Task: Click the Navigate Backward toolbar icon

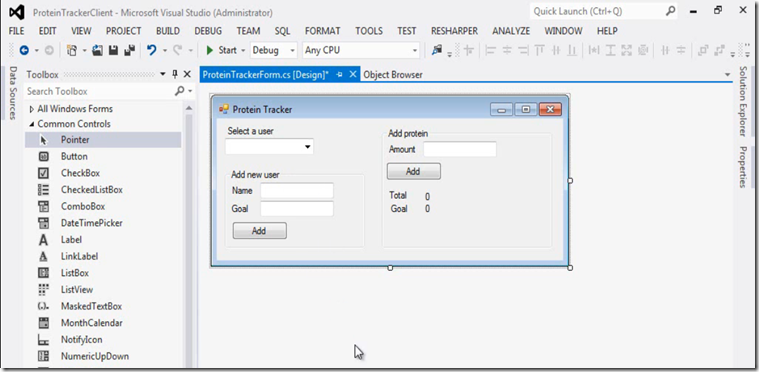Action: pos(23,50)
